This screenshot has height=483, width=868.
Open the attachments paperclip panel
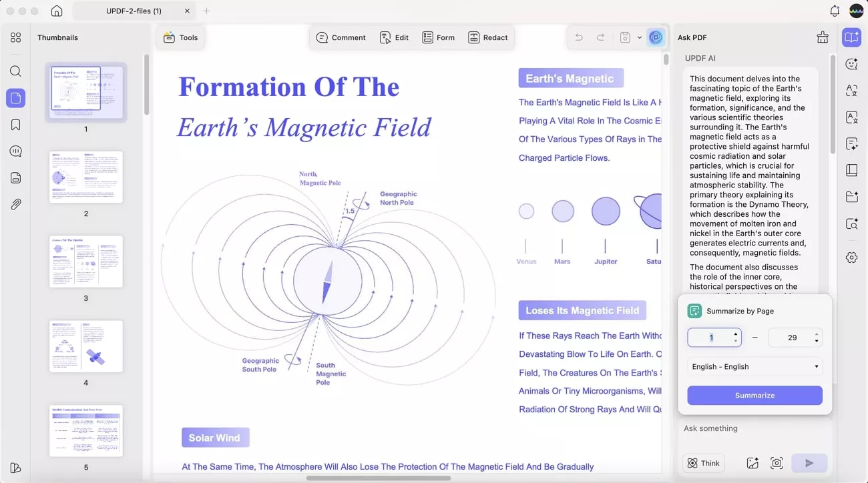15,205
